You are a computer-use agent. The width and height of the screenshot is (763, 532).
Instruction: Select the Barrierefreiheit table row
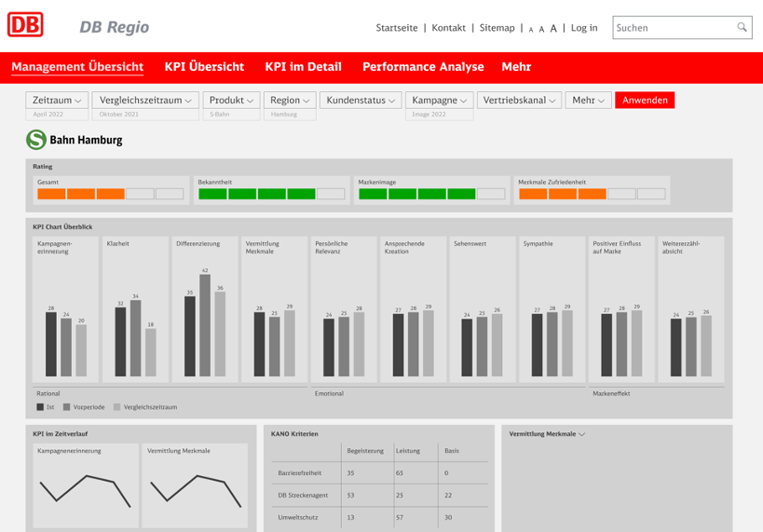tap(379, 473)
